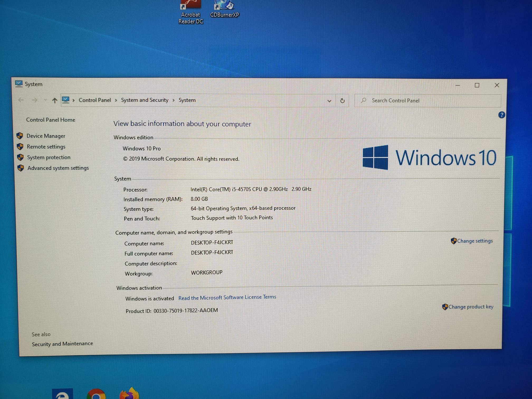The height and width of the screenshot is (399, 532).
Task: Click the Change settings link
Action: tap(475, 241)
